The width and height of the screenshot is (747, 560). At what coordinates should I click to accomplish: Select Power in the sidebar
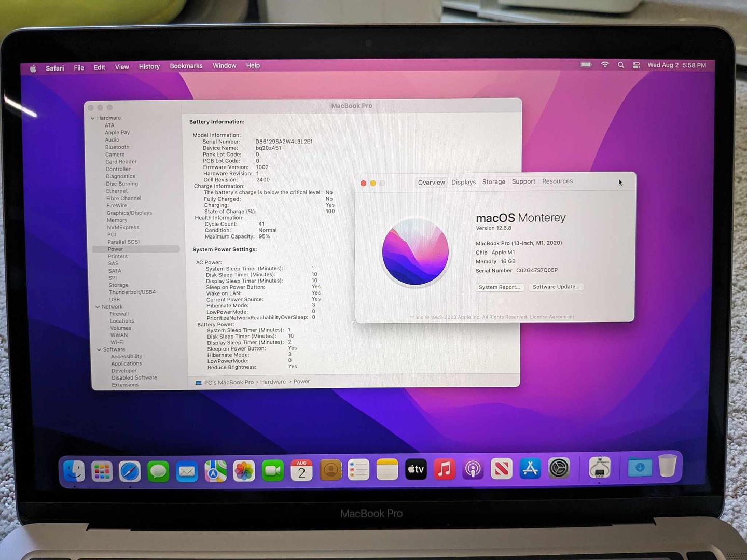tap(136, 249)
